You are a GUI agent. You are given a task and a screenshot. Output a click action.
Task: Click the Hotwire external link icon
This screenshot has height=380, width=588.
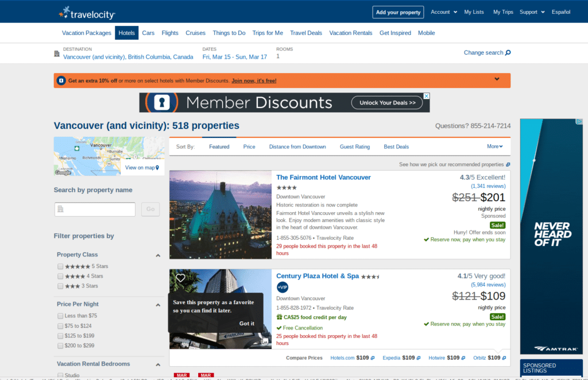coord(463,358)
